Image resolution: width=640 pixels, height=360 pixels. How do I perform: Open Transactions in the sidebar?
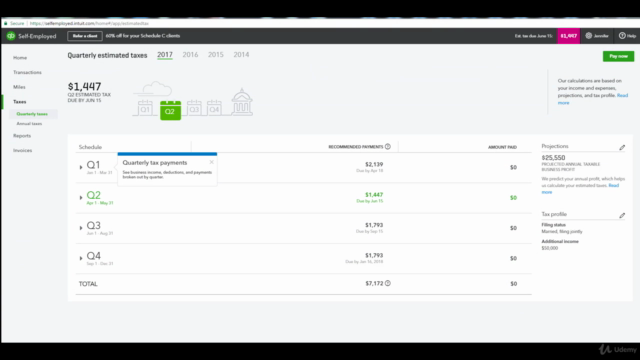(x=27, y=72)
